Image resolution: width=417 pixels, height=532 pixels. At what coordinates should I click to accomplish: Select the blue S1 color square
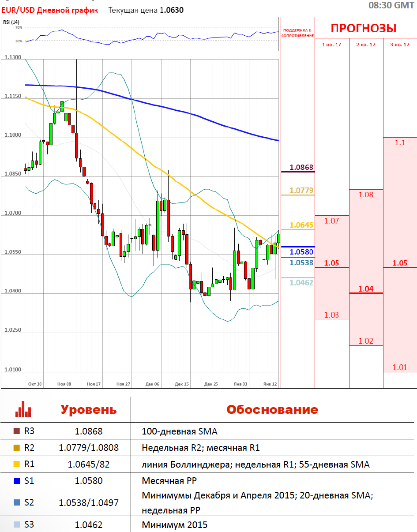tap(17, 481)
